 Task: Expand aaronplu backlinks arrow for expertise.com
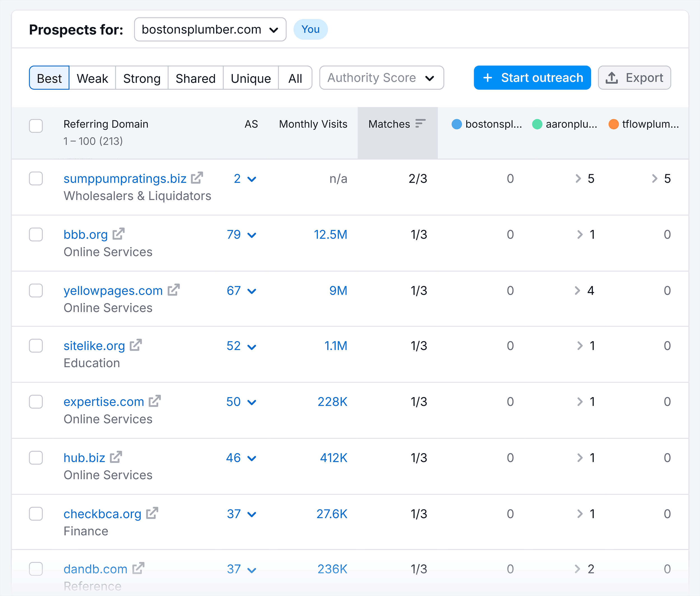[580, 402]
